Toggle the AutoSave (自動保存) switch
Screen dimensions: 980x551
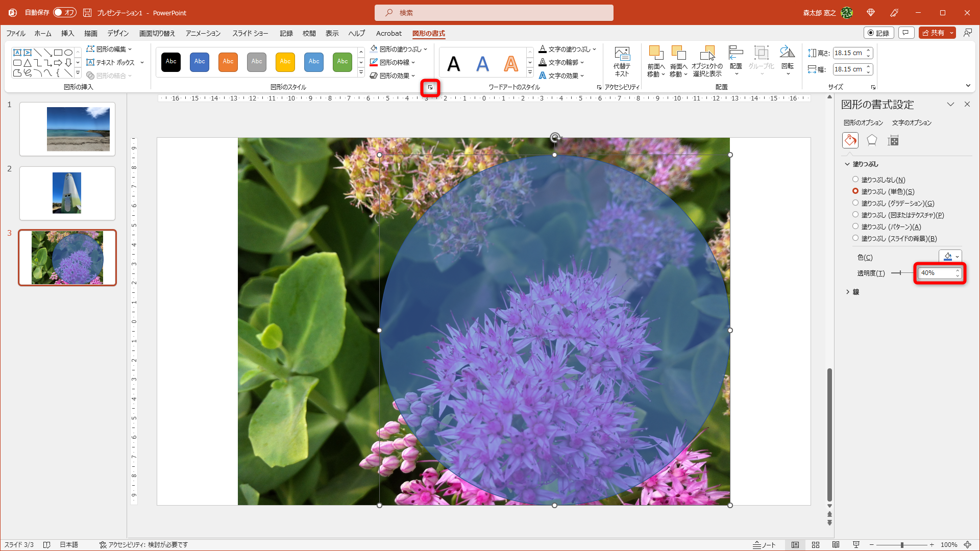(65, 12)
